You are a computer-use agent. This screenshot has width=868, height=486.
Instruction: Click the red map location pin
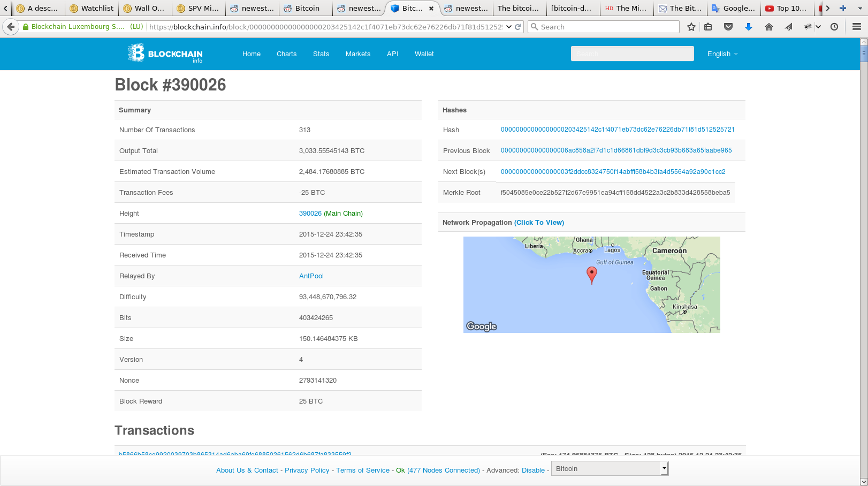[591, 274]
